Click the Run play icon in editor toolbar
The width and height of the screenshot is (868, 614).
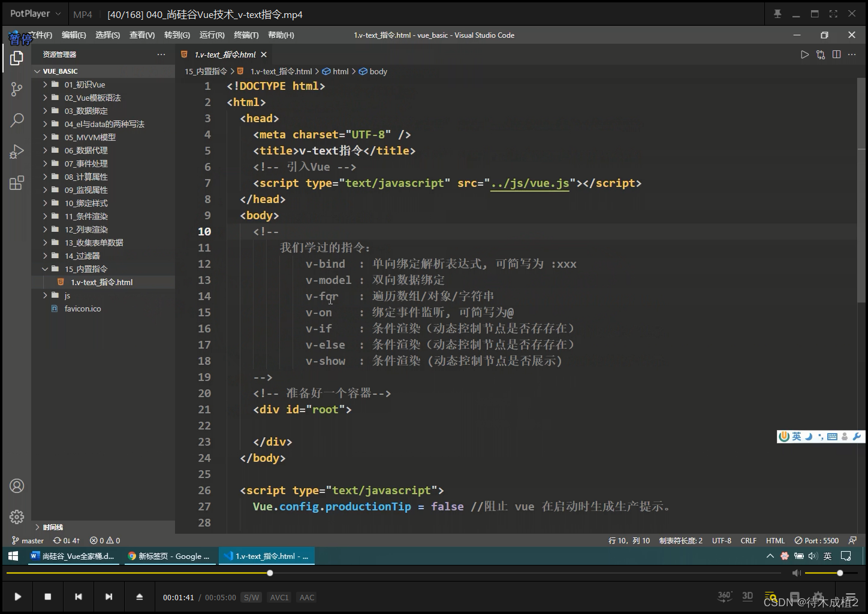804,55
